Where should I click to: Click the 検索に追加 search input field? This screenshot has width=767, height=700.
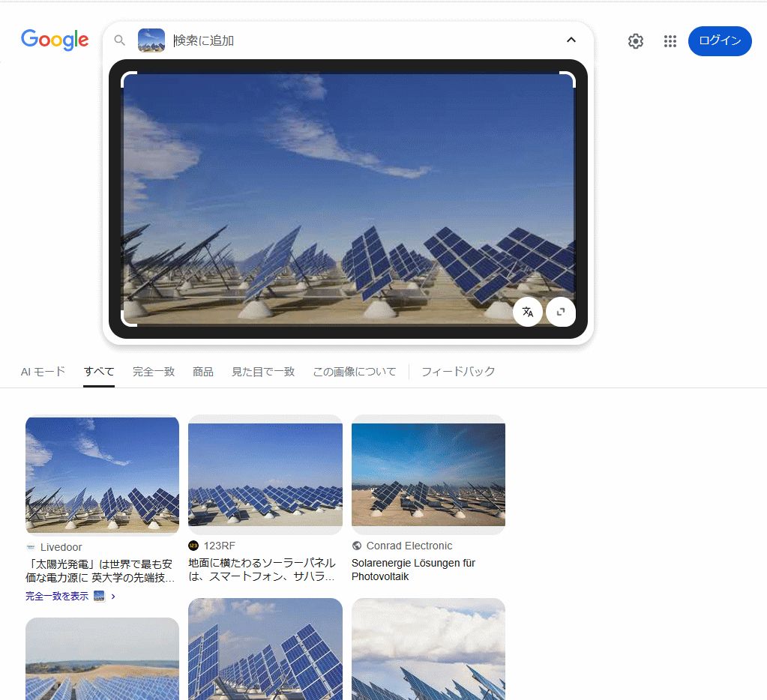(360, 40)
